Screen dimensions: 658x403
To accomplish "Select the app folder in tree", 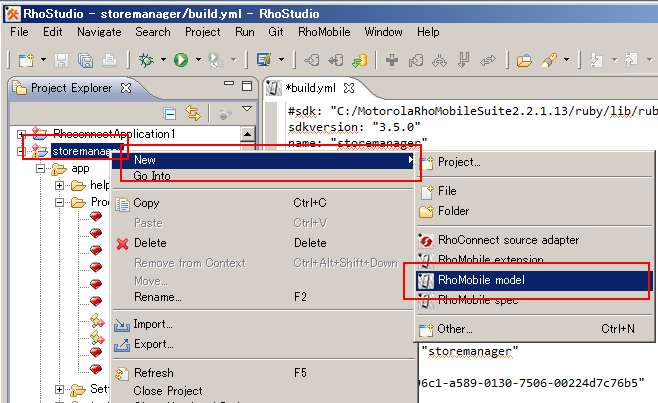I will tap(80, 169).
